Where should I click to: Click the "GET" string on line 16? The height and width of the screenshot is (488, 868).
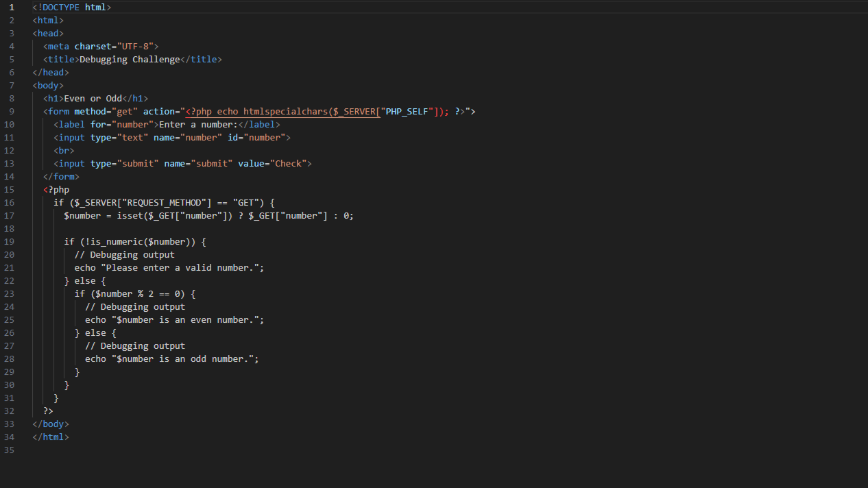point(246,202)
